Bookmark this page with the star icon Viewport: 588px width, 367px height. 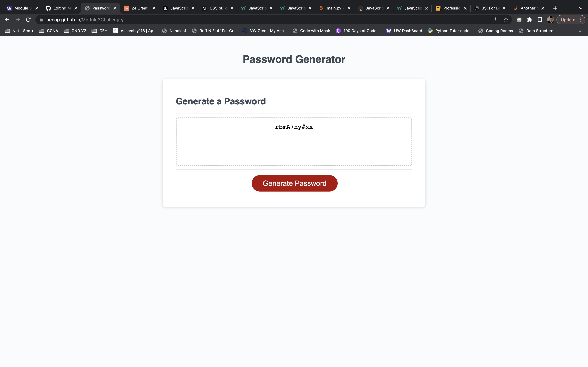pyautogui.click(x=506, y=20)
